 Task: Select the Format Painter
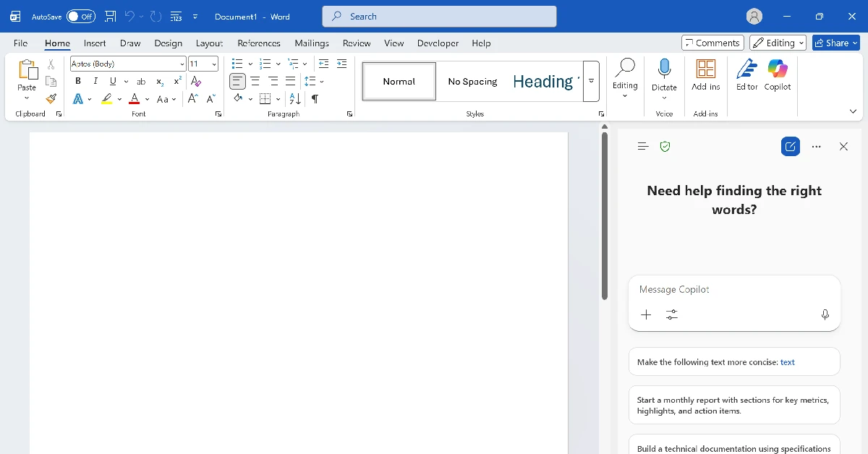coord(51,98)
